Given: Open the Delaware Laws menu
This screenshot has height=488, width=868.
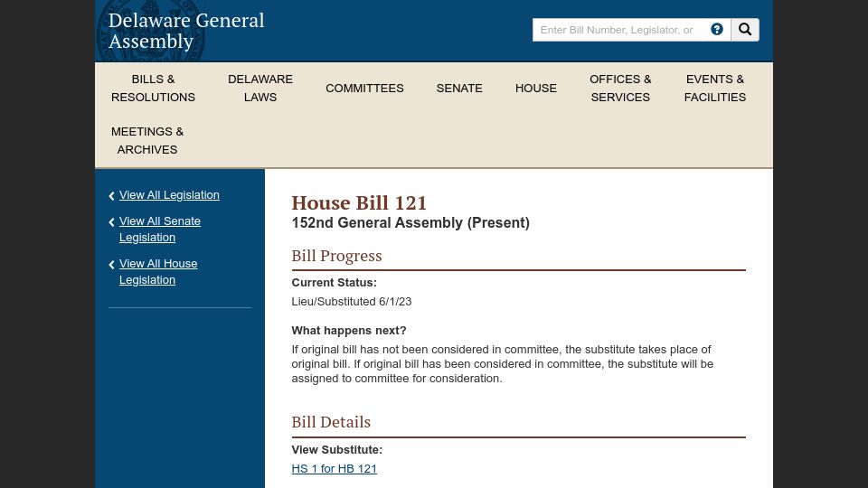Looking at the screenshot, I should 260,88.
